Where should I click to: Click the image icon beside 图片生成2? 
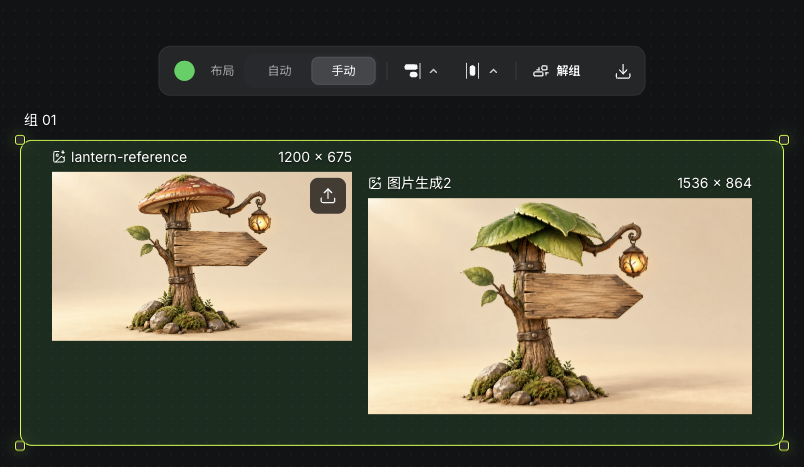tap(375, 183)
